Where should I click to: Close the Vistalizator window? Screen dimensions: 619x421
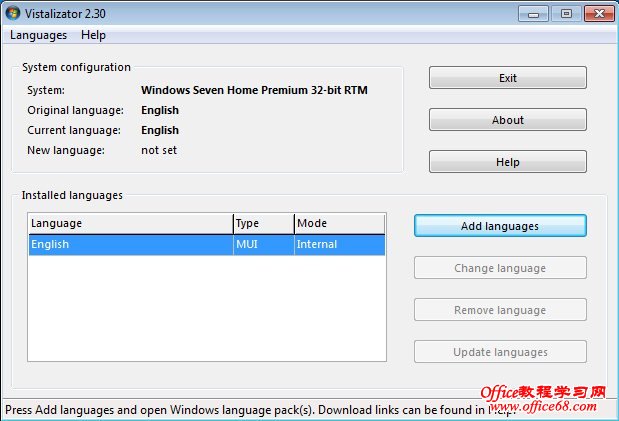click(x=599, y=14)
